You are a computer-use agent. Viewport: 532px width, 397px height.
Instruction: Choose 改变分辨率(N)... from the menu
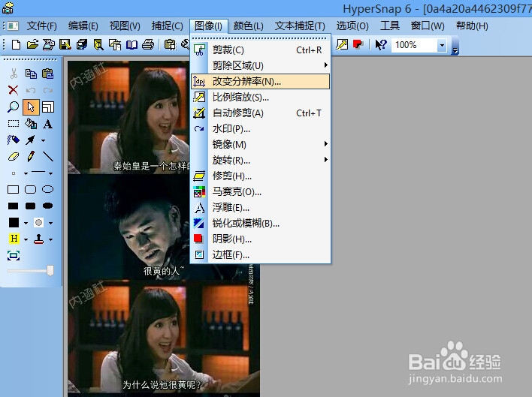(x=260, y=82)
